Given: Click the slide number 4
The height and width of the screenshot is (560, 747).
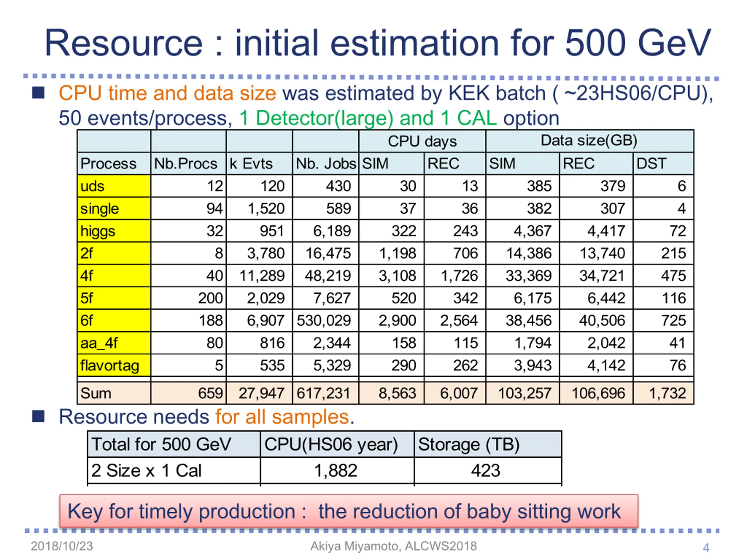Looking at the screenshot, I should tap(706, 547).
